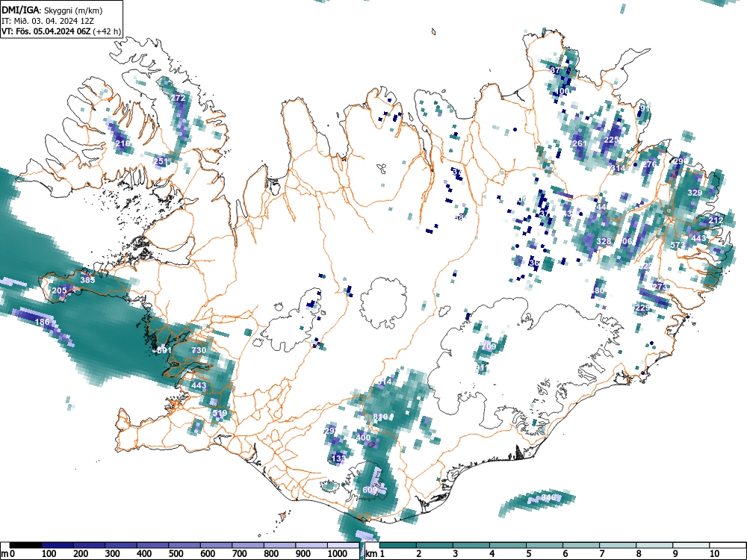Click the 273 visibility value
Image resolution: width=747 pixels, height=560 pixels.
click(x=660, y=286)
